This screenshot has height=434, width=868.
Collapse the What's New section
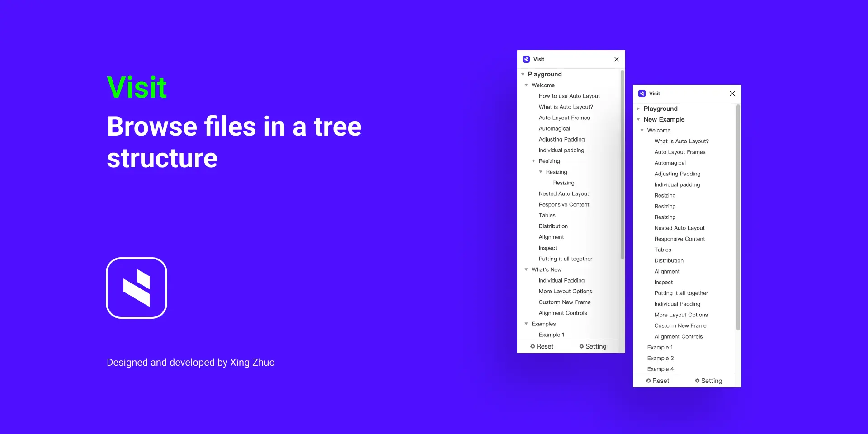tap(526, 269)
